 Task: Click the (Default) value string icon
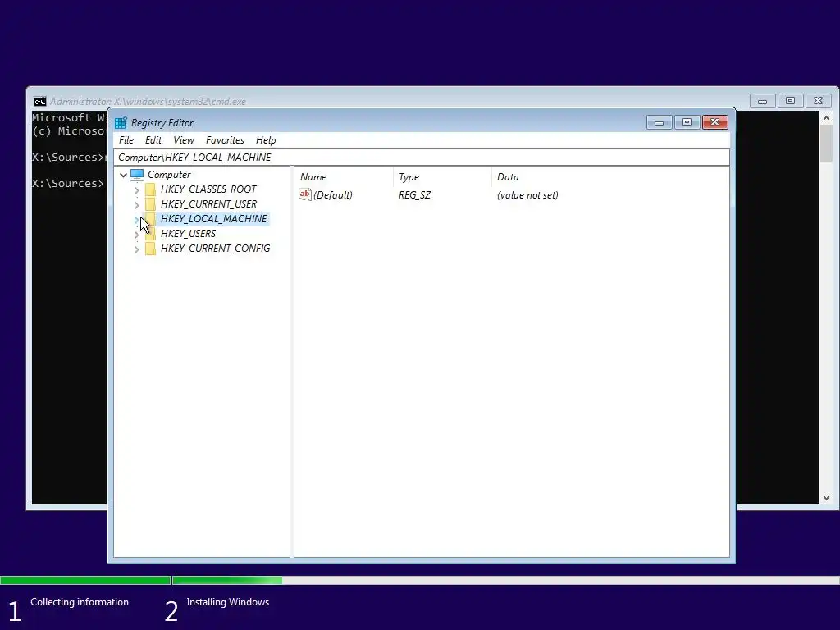pos(305,194)
